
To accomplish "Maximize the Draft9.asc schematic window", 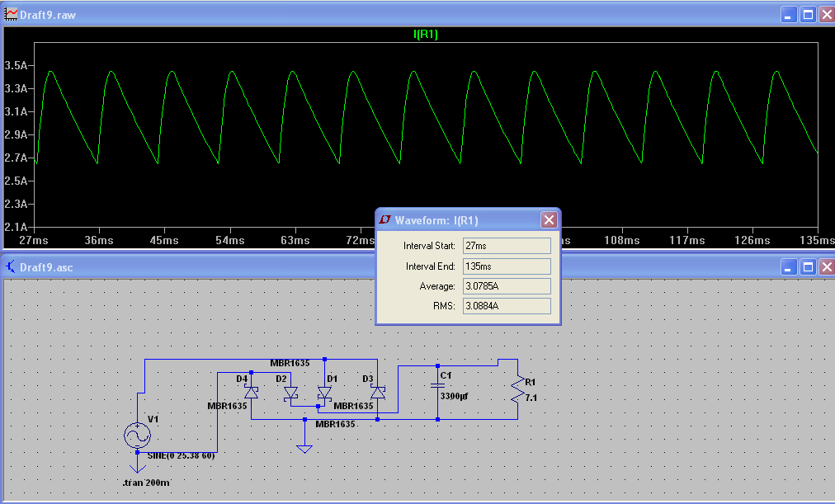I will pyautogui.click(x=808, y=266).
